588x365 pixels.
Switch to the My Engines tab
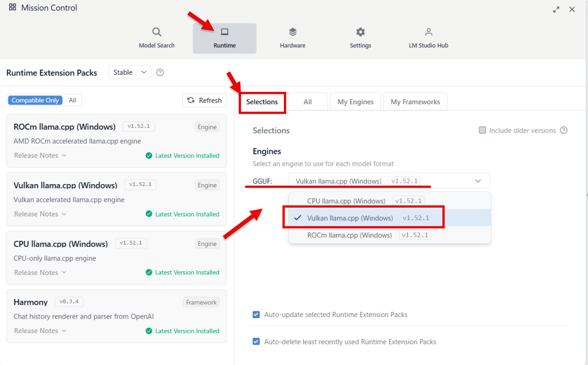(355, 102)
